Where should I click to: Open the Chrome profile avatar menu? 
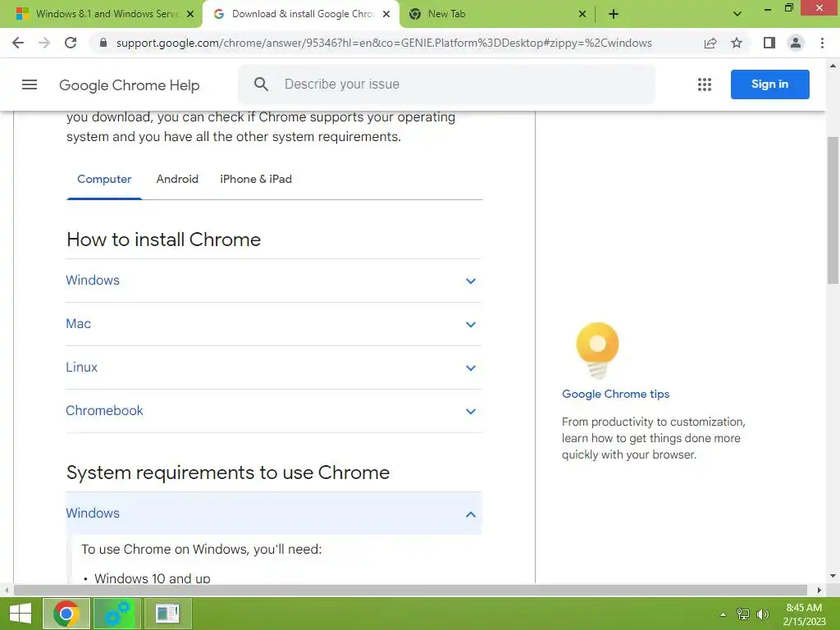(x=796, y=43)
